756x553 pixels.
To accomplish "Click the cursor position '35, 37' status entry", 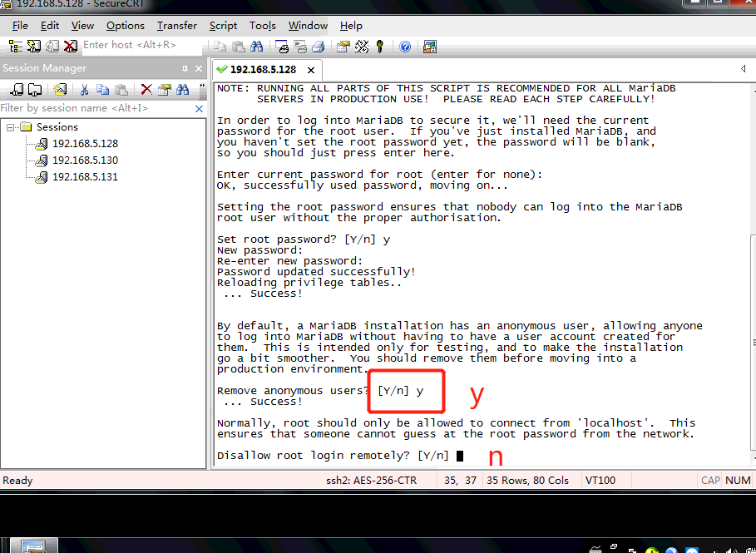I will 461,481.
